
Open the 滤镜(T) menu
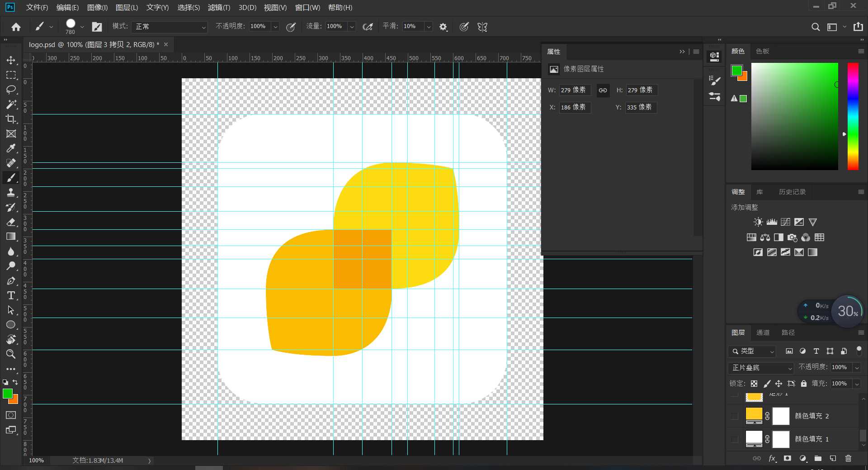click(219, 8)
